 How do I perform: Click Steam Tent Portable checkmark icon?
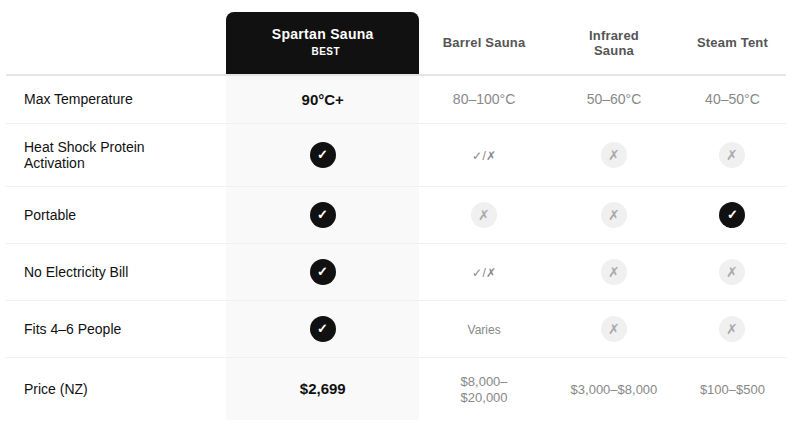[732, 215]
